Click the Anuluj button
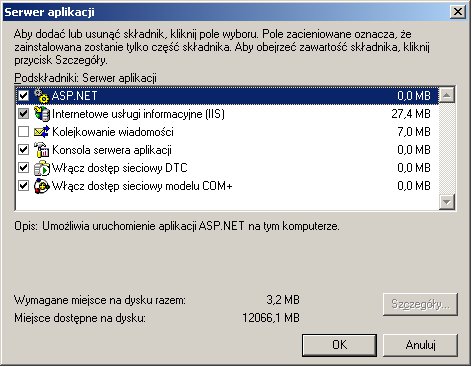 pos(420,345)
